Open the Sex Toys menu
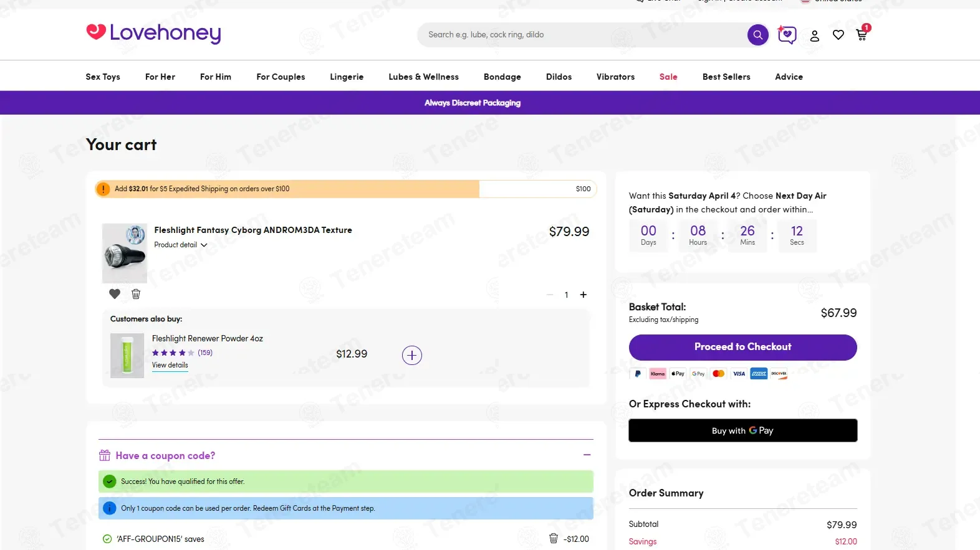Image resolution: width=980 pixels, height=550 pixels. [x=103, y=77]
